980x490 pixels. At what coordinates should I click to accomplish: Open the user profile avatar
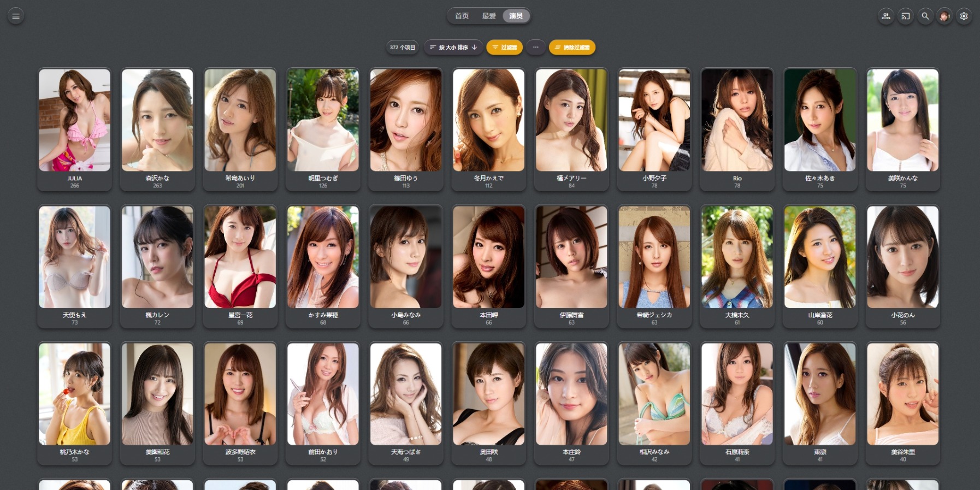pyautogui.click(x=944, y=16)
